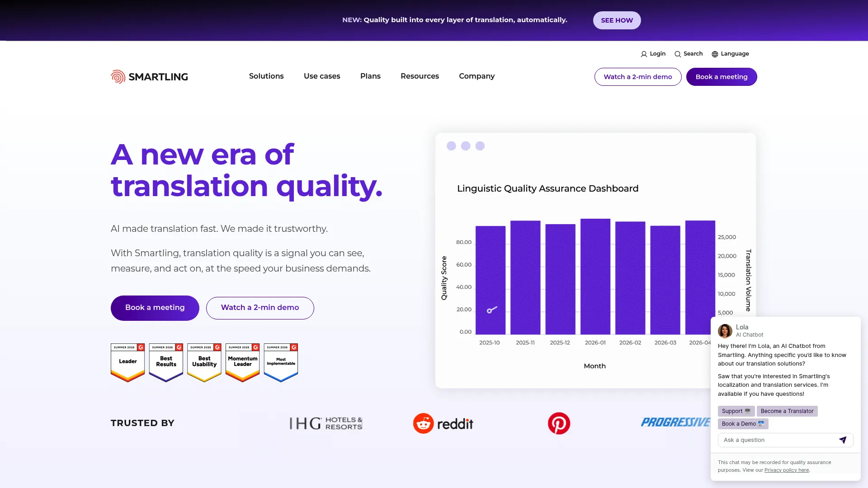Click the TRUSTED BY label

point(142,423)
